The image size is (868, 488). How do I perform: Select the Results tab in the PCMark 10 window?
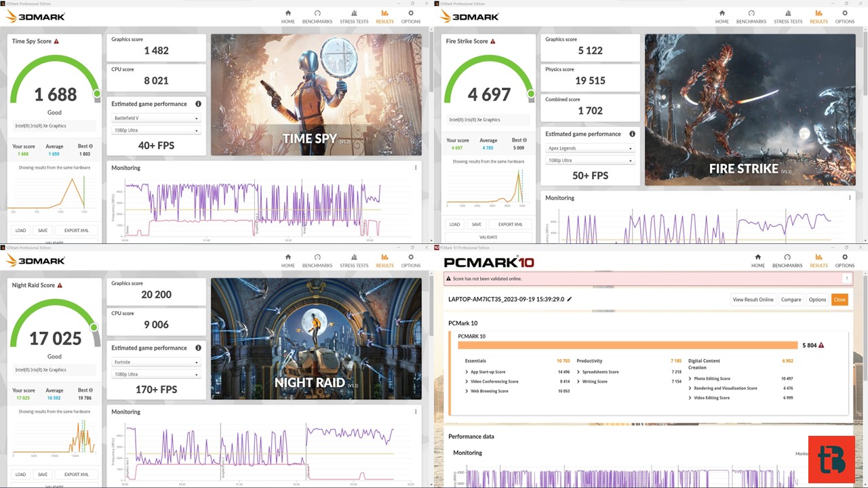pyautogui.click(x=818, y=261)
